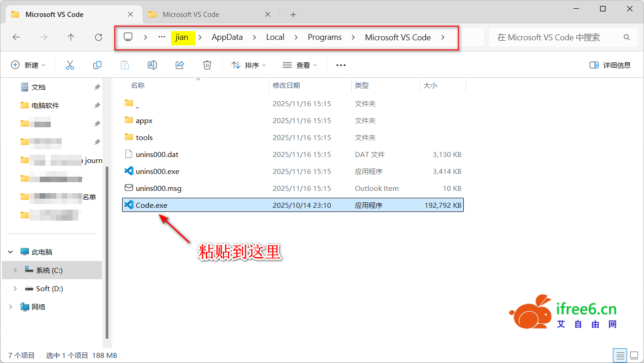Open a new tab with plus button
Viewport: 644px width, 363px height.
pos(293,14)
